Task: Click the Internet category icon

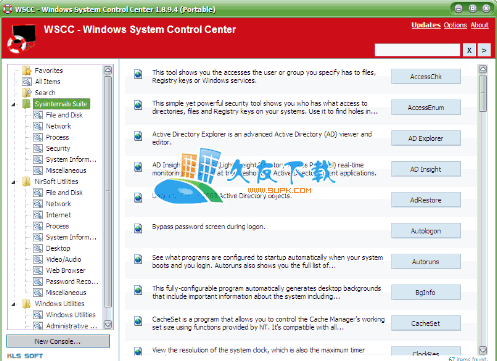Action: point(38,215)
